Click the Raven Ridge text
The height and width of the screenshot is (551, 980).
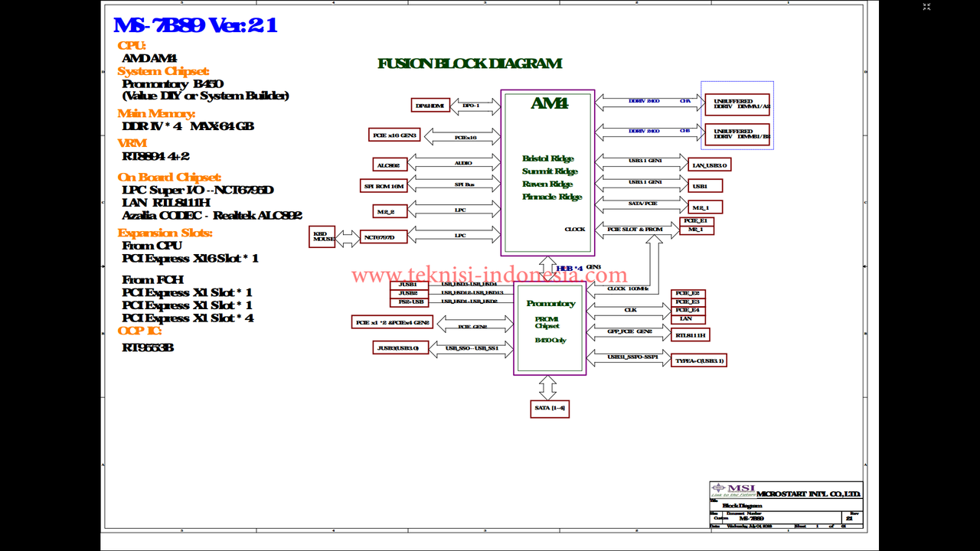click(547, 184)
